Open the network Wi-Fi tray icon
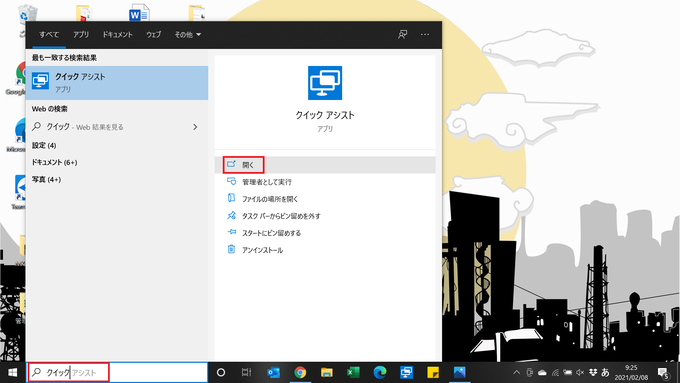 pyautogui.click(x=555, y=372)
